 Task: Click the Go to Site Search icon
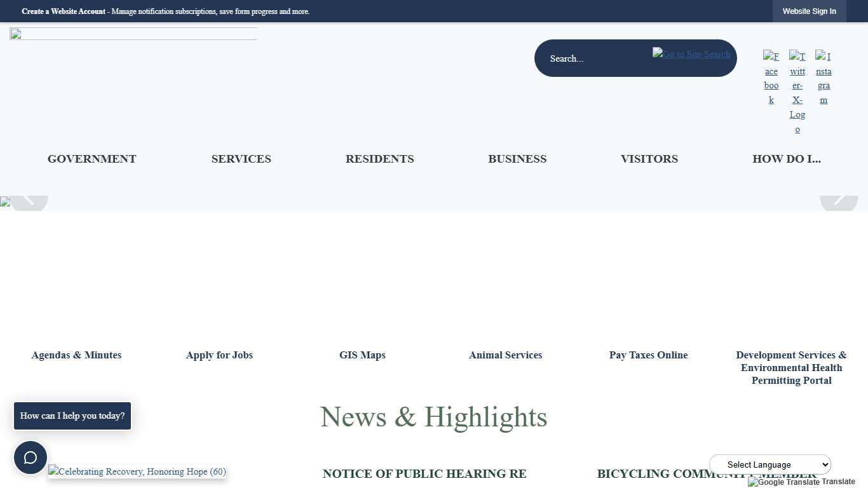click(x=691, y=55)
